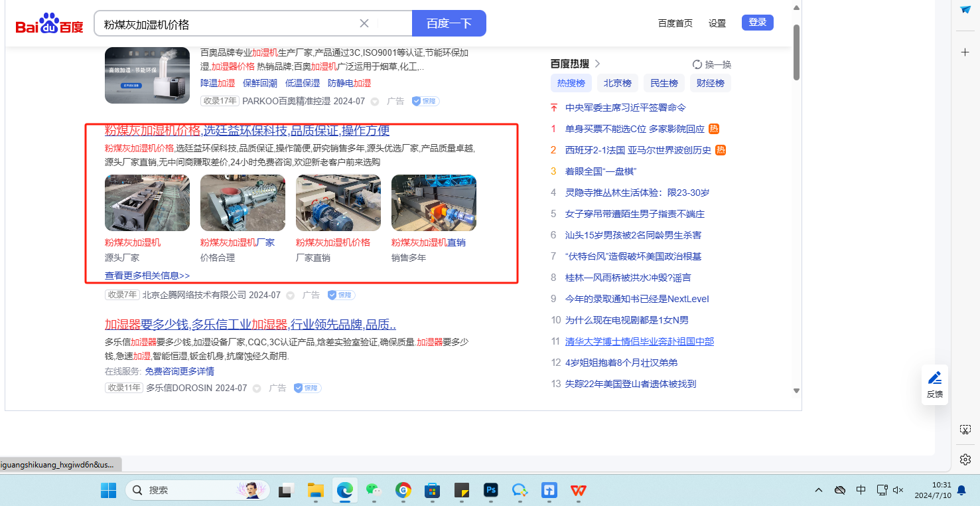This screenshot has width=980, height=506.
Task: Click the 换一换 refresh icon
Action: coord(697,64)
